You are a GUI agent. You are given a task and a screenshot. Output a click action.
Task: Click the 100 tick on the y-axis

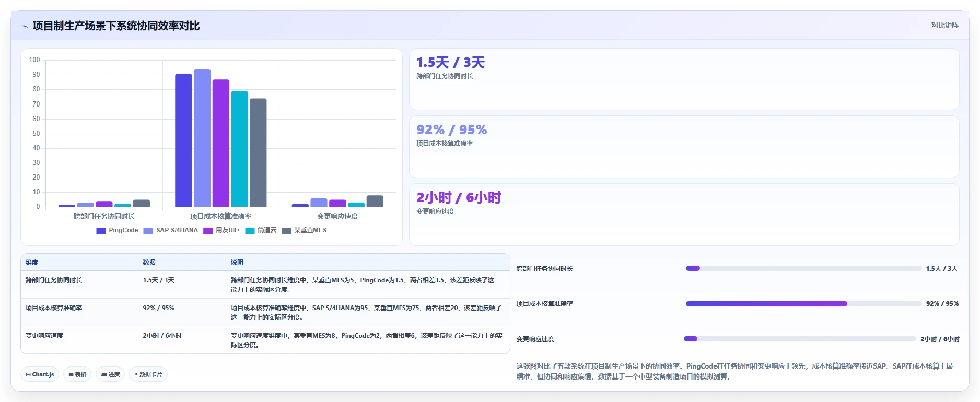(x=34, y=60)
